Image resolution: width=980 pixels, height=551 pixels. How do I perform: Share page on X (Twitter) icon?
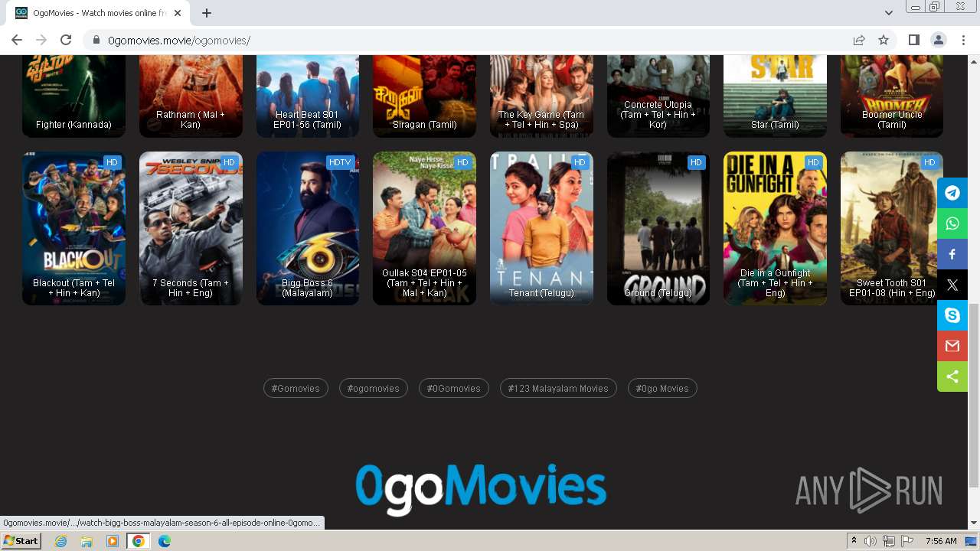coord(952,285)
